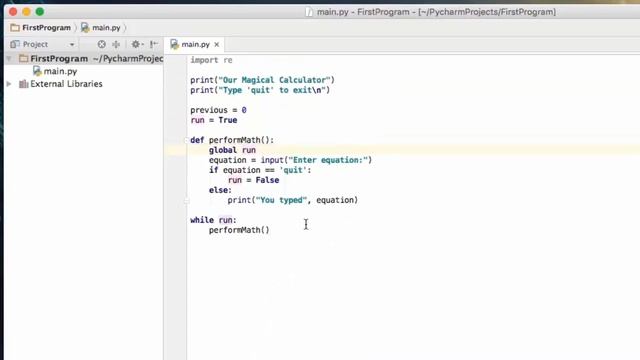Click the 'previous = 0' line
The width and height of the screenshot is (640, 360).
[x=218, y=110]
